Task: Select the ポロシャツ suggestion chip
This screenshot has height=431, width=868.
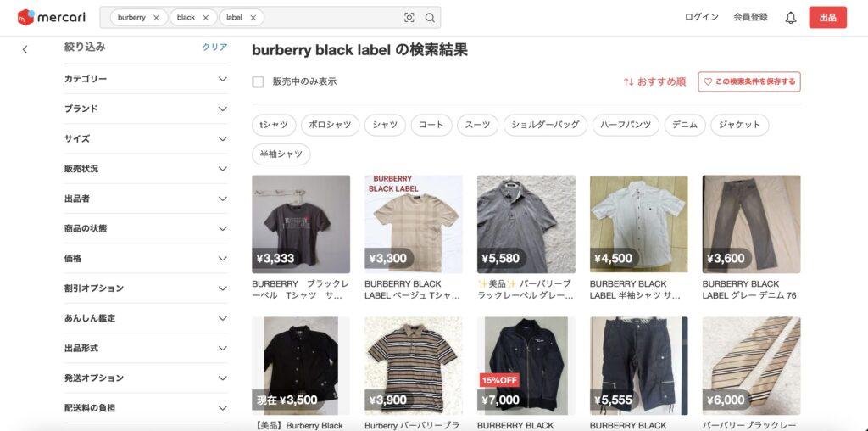Action: [330, 125]
